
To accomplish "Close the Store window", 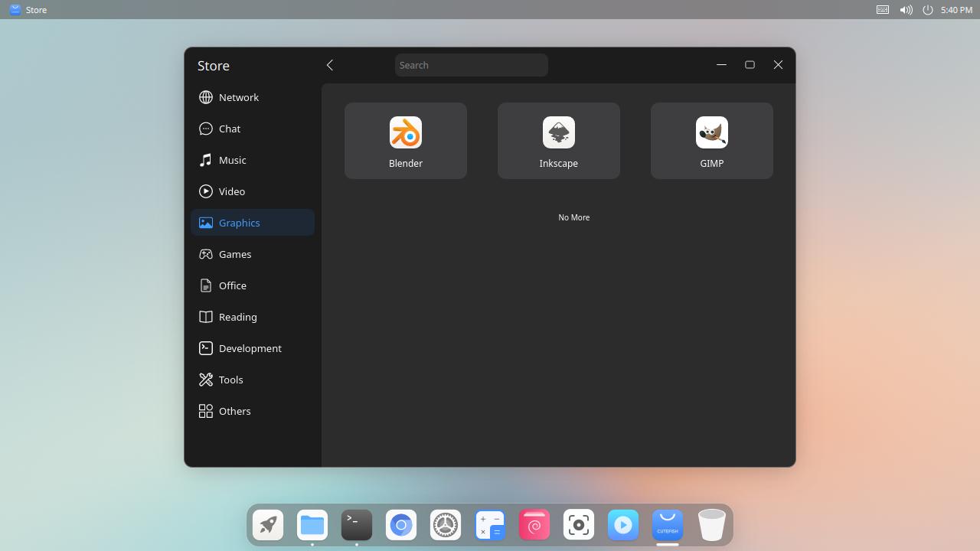I will click(778, 65).
